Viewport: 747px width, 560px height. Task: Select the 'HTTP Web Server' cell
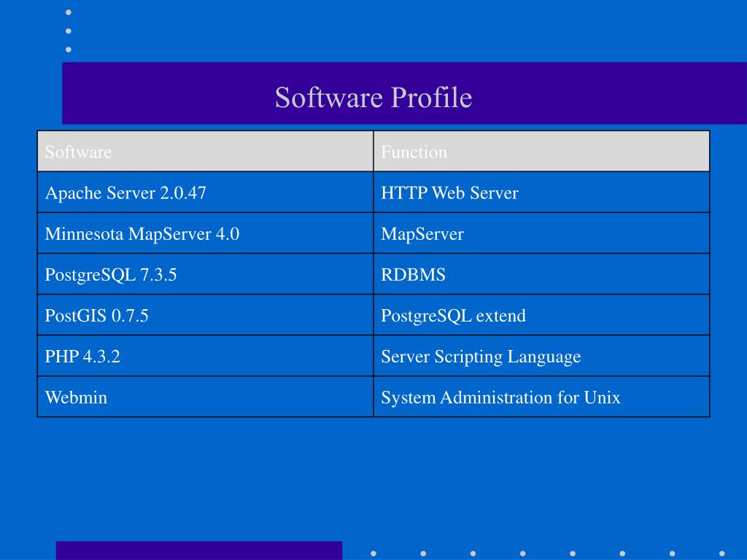pyautogui.click(x=542, y=192)
